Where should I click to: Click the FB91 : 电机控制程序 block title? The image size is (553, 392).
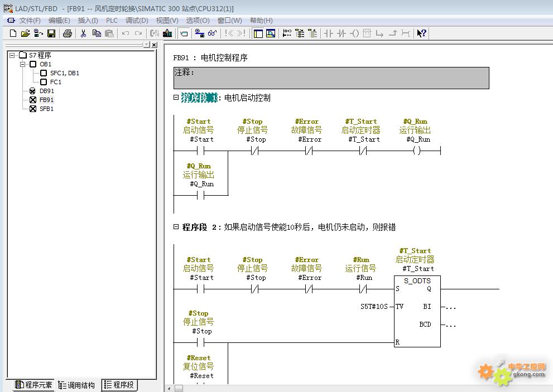210,57
